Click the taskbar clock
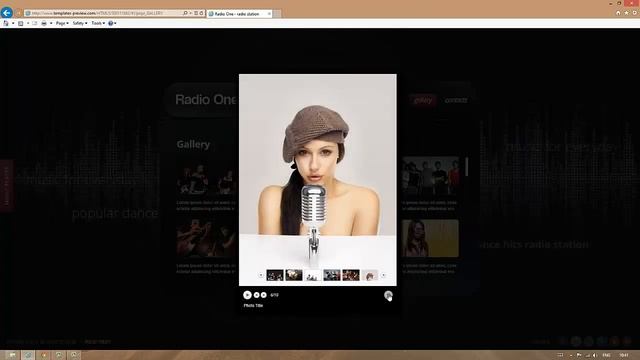 624,356
